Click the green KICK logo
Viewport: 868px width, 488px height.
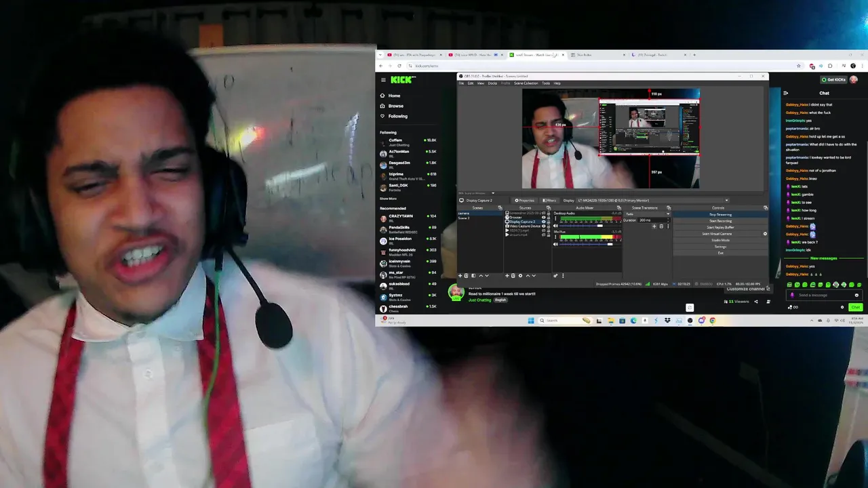pyautogui.click(x=402, y=79)
